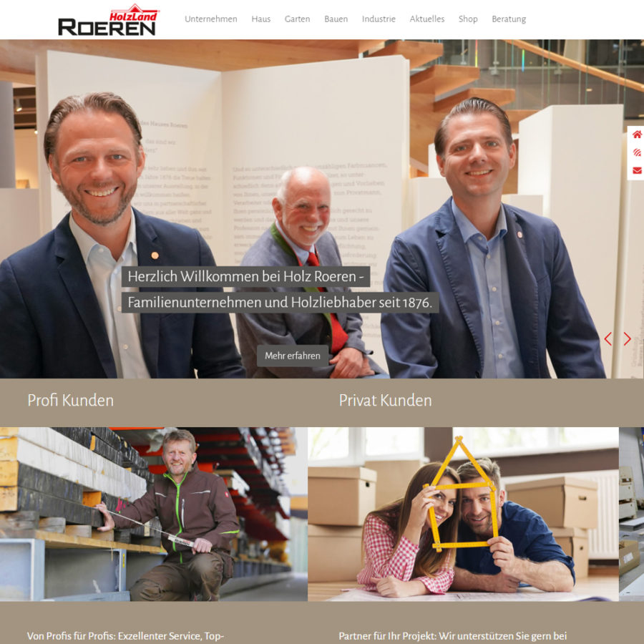644x644 pixels.
Task: Go to the Shop page
Action: tap(468, 19)
